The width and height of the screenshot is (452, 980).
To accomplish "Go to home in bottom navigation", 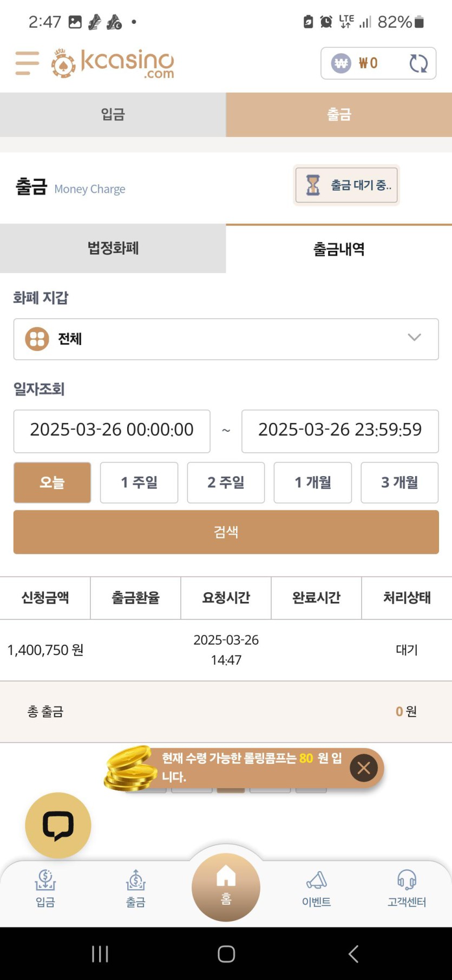I will pyautogui.click(x=226, y=887).
